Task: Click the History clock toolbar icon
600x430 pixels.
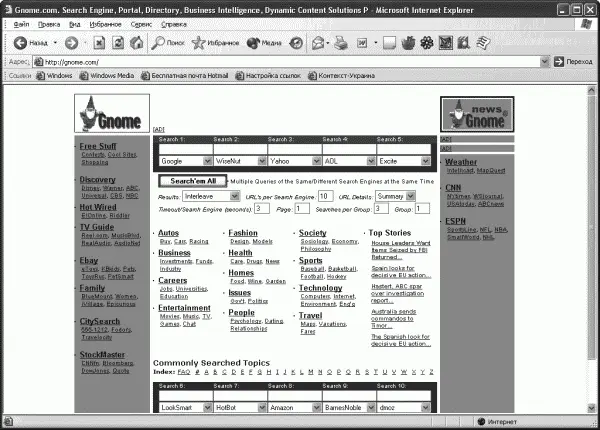Action: [x=296, y=43]
